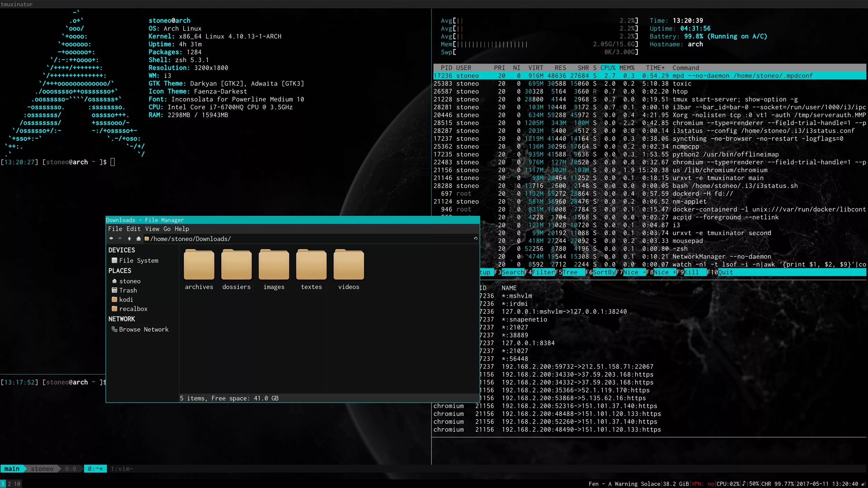
Task: Open the kodi network bookmark
Action: coord(126,300)
